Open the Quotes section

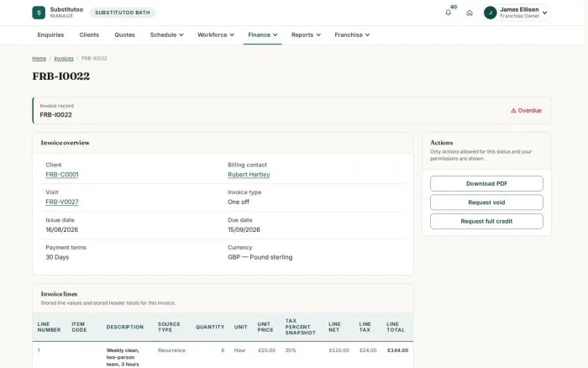[124, 35]
